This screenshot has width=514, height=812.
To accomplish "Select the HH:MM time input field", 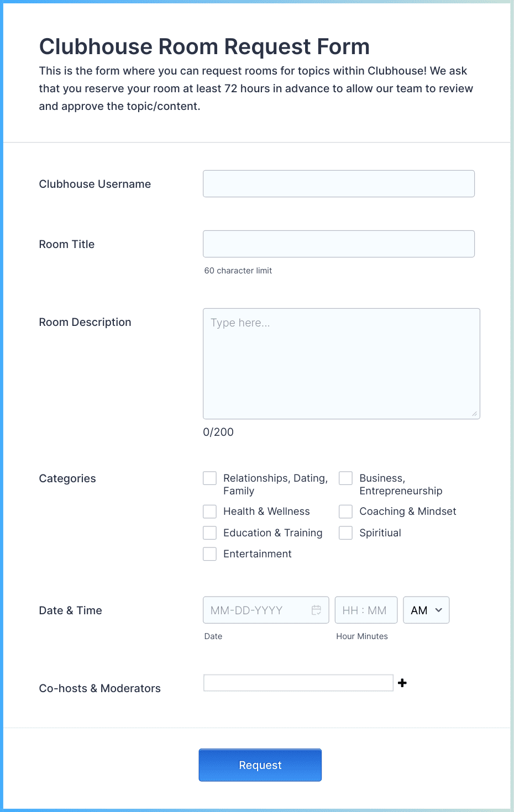I will pos(365,610).
